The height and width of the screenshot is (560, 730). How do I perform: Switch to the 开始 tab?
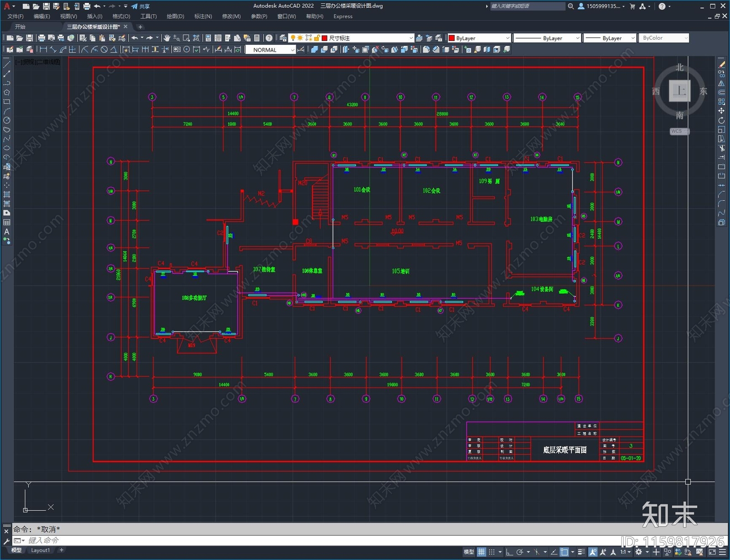point(20,26)
